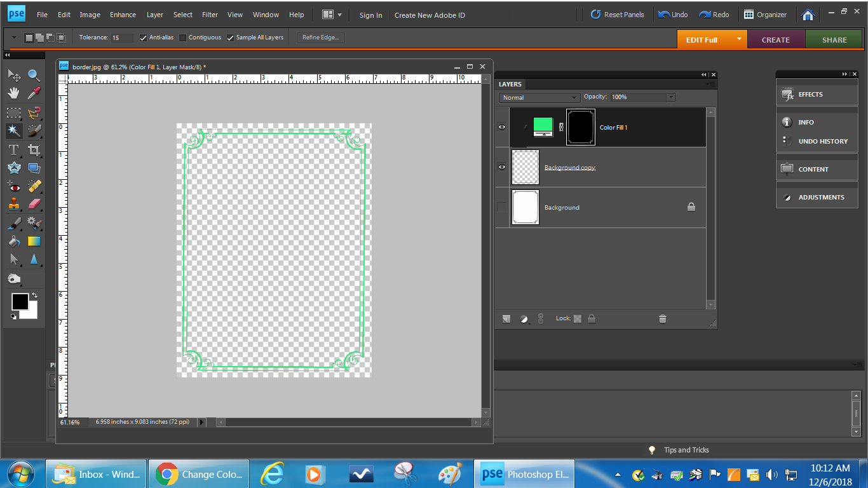Choose the Brush tool

coord(14,223)
